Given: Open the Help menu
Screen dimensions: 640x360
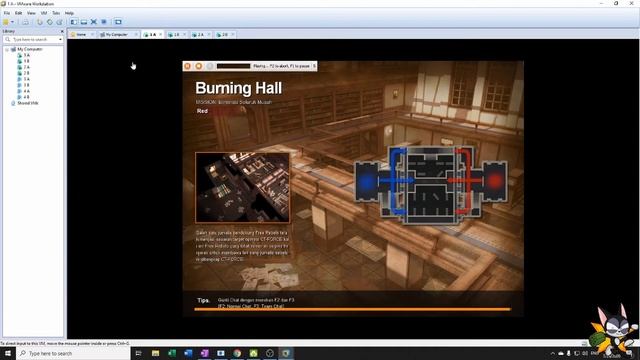Looking at the screenshot, I should pos(69,13).
